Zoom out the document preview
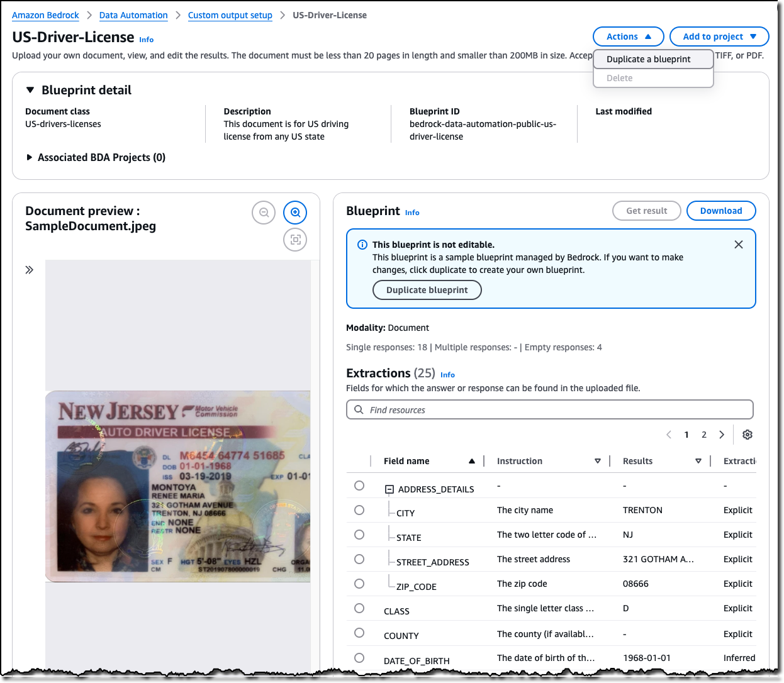This screenshot has height=683, width=784. (x=264, y=213)
